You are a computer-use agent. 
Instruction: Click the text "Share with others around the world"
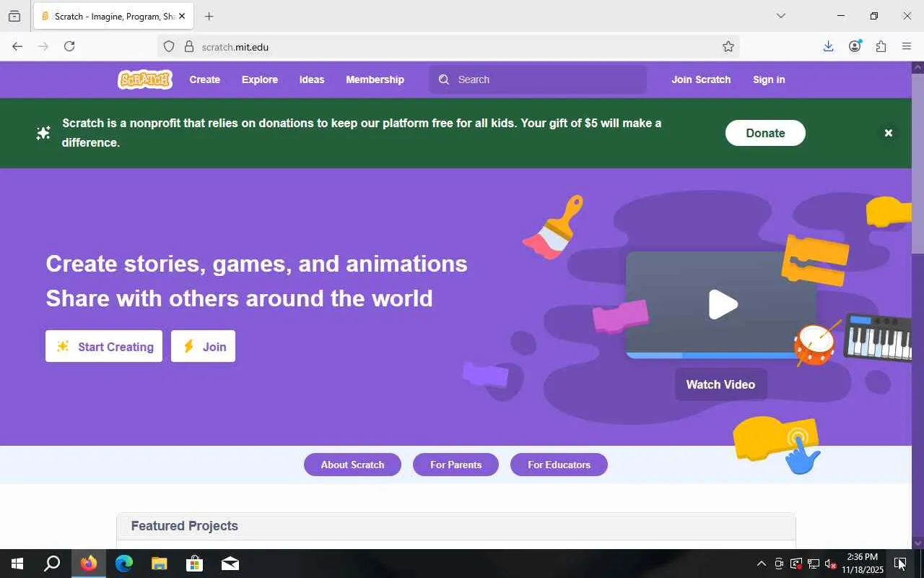pyautogui.click(x=239, y=298)
